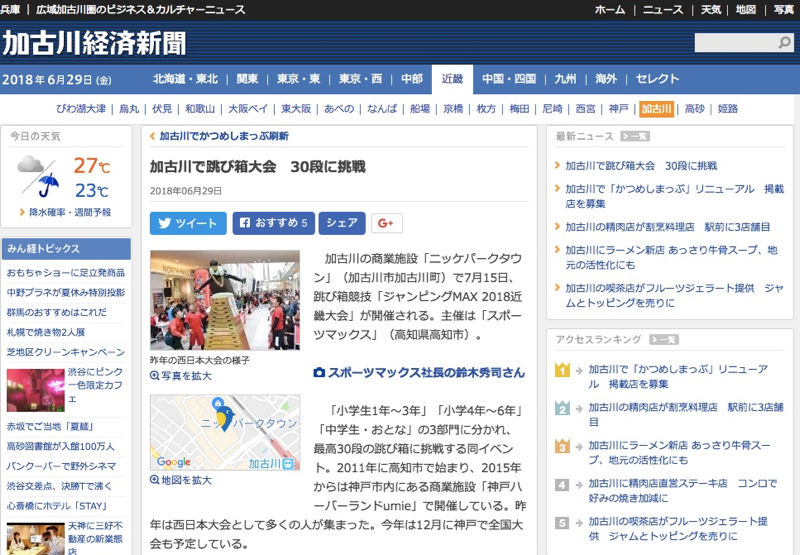Select the 東京・東 region tab
Viewport: 800px width, 555px height.
(x=299, y=79)
